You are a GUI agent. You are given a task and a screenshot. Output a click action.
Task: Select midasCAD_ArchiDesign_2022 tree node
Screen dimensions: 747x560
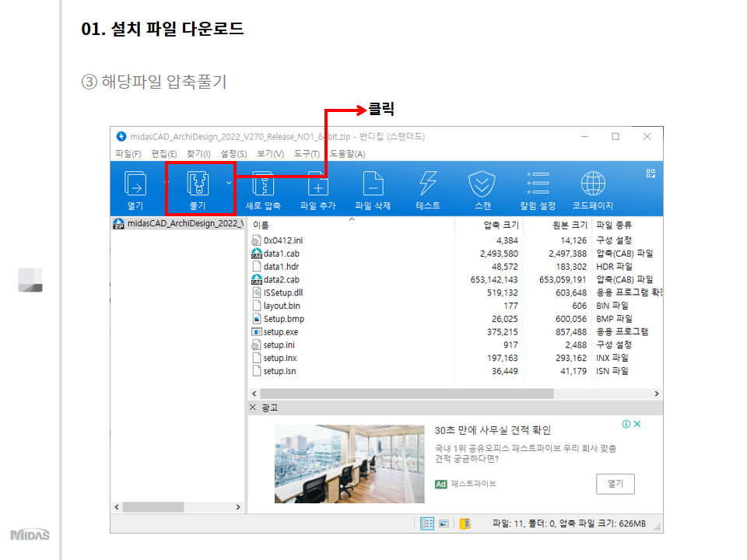(179, 223)
